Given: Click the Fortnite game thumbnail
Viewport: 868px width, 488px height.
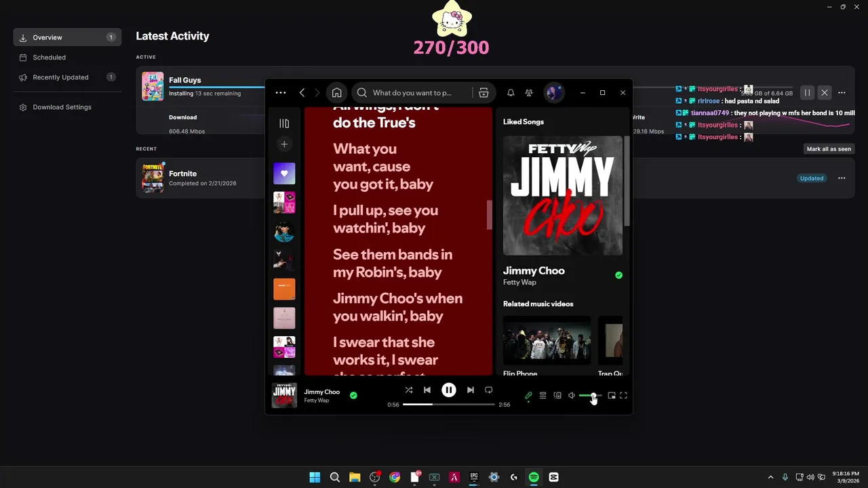Looking at the screenshot, I should pos(153,178).
